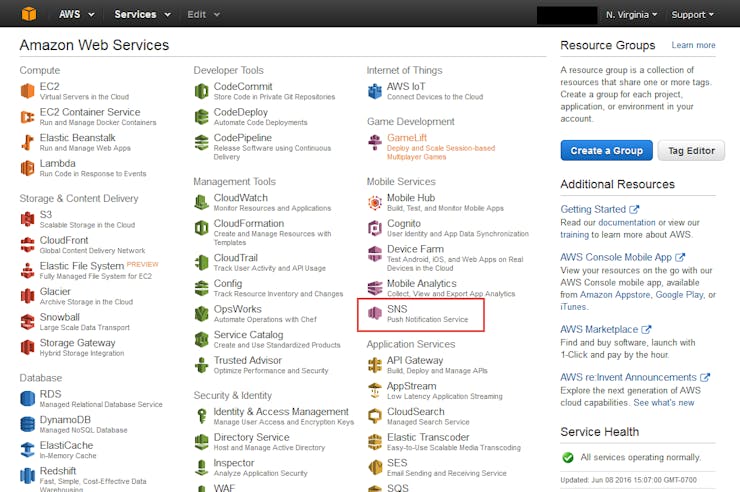The width and height of the screenshot is (740, 492).
Task: Click the training link
Action: tap(574, 234)
